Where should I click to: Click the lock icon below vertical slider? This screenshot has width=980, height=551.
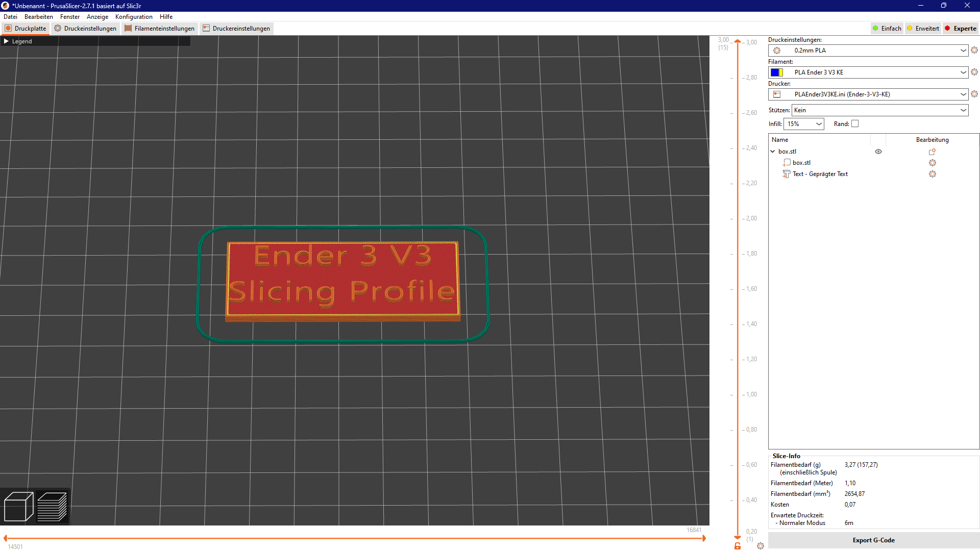[x=738, y=546]
